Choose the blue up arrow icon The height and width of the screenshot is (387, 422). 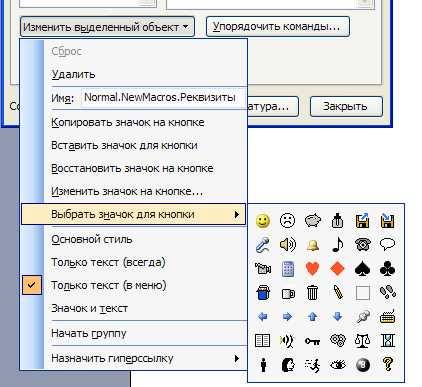[313, 316]
